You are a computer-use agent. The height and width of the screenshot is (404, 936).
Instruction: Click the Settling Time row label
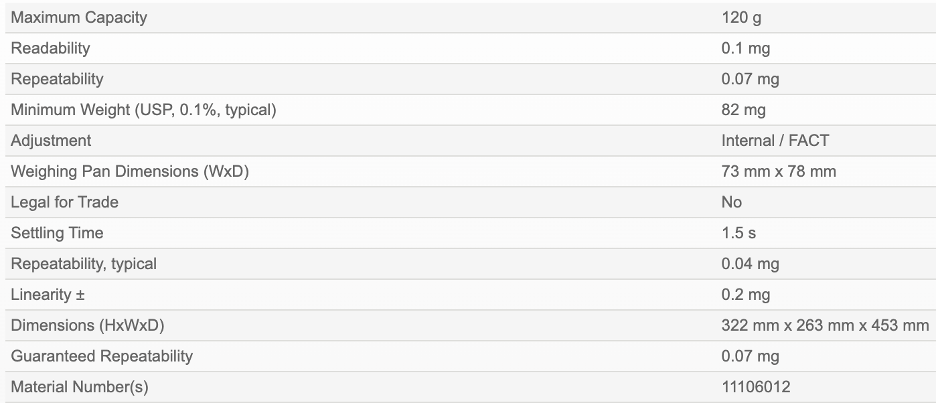[57, 233]
